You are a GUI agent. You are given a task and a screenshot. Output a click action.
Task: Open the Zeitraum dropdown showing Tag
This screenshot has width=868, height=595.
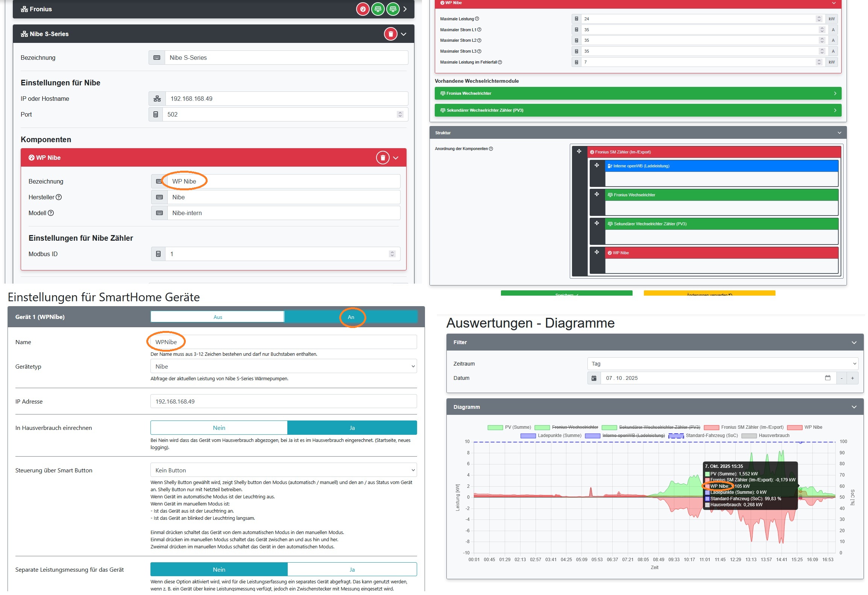coord(722,364)
